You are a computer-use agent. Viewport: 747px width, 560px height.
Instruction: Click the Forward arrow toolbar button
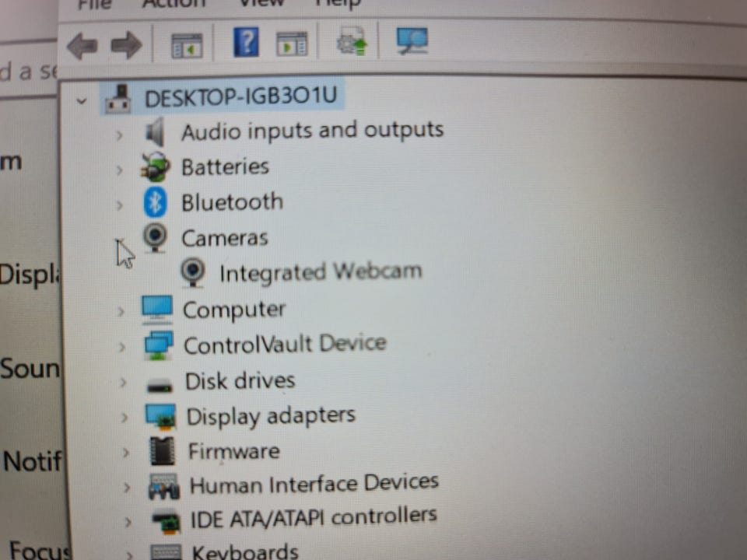[126, 46]
